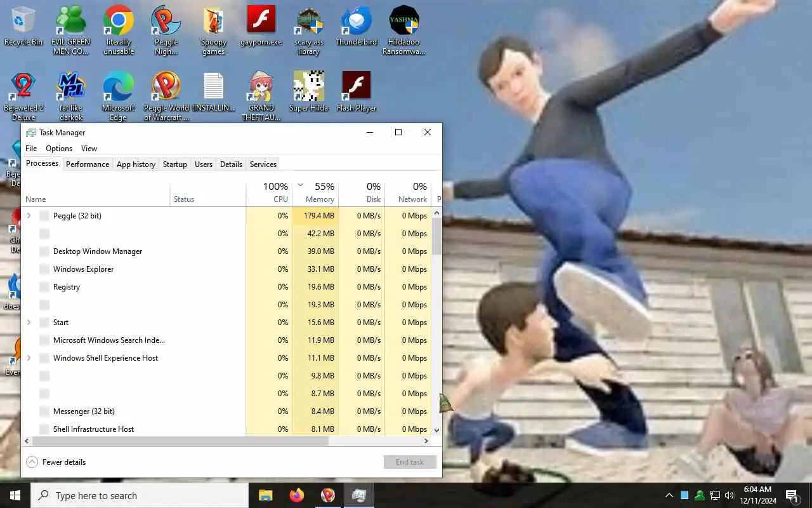Image resolution: width=812 pixels, height=508 pixels.
Task: Click the vertical scrollbar thumb in Task Manager
Action: click(x=436, y=236)
